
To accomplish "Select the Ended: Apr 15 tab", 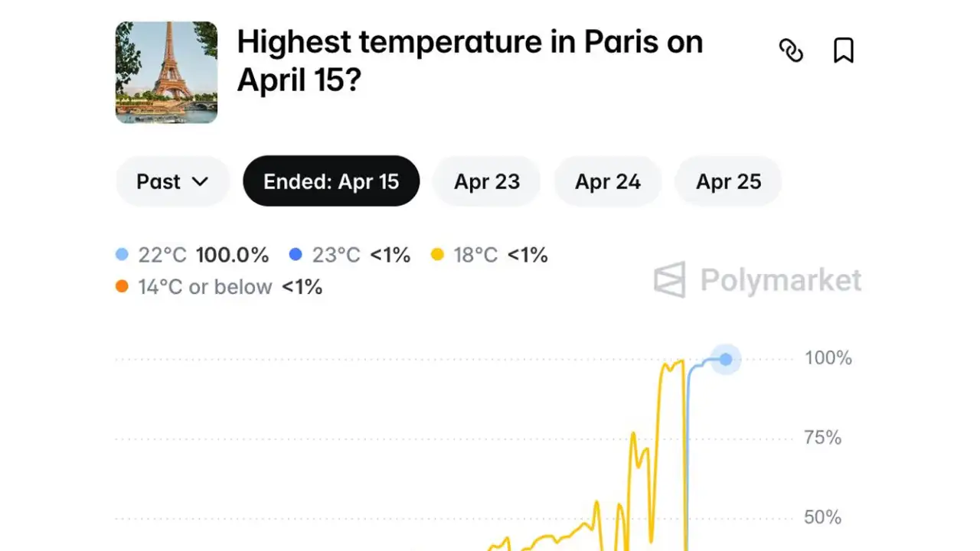I will point(331,181).
